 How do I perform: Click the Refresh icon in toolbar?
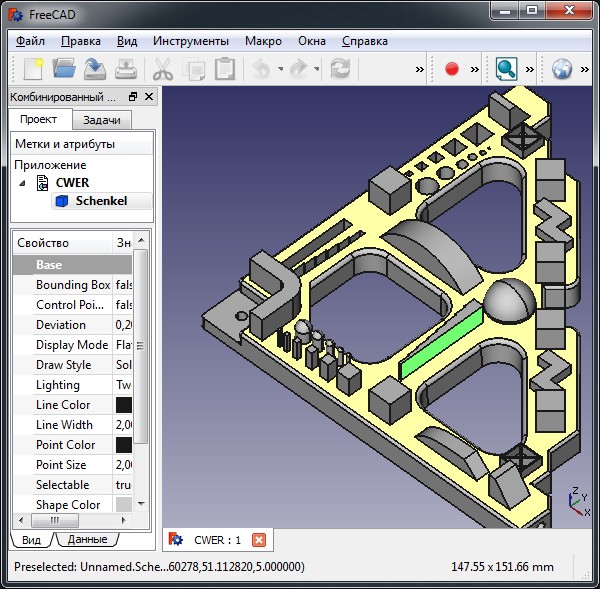340,69
